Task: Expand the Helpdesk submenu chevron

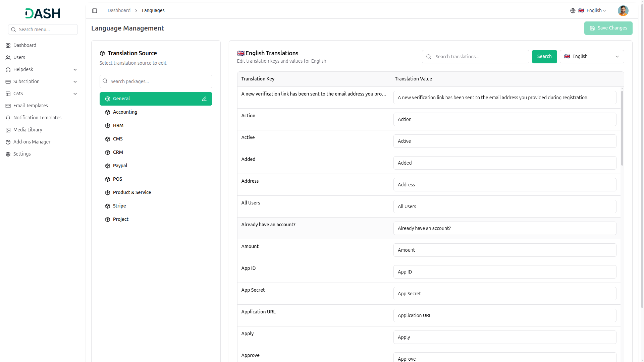Action: click(x=75, y=70)
